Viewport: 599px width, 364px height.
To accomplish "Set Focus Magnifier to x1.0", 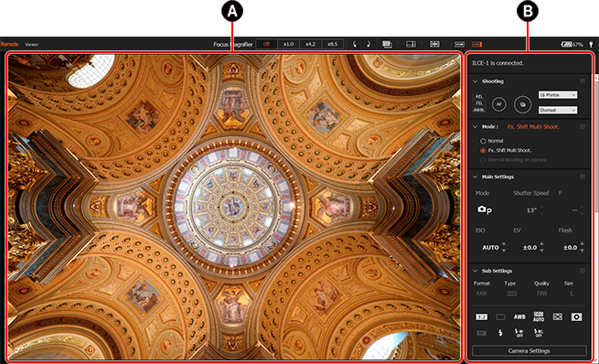I will click(288, 44).
